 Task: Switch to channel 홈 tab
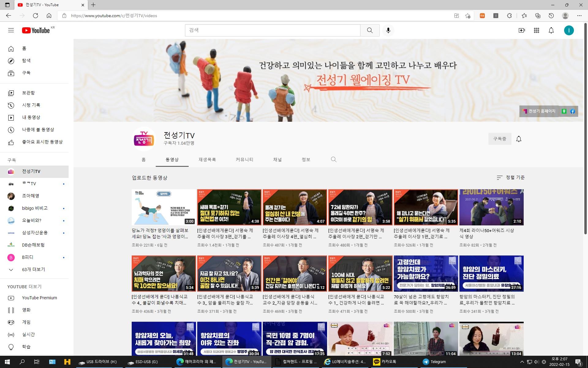tap(144, 159)
